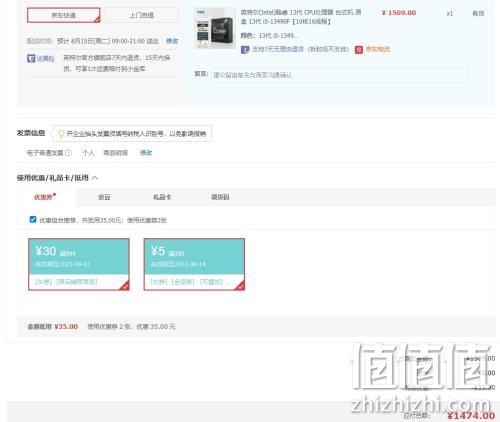Open the Intel i5 CPU product thumbnail
This screenshot has height=422, width=500.
215,28
